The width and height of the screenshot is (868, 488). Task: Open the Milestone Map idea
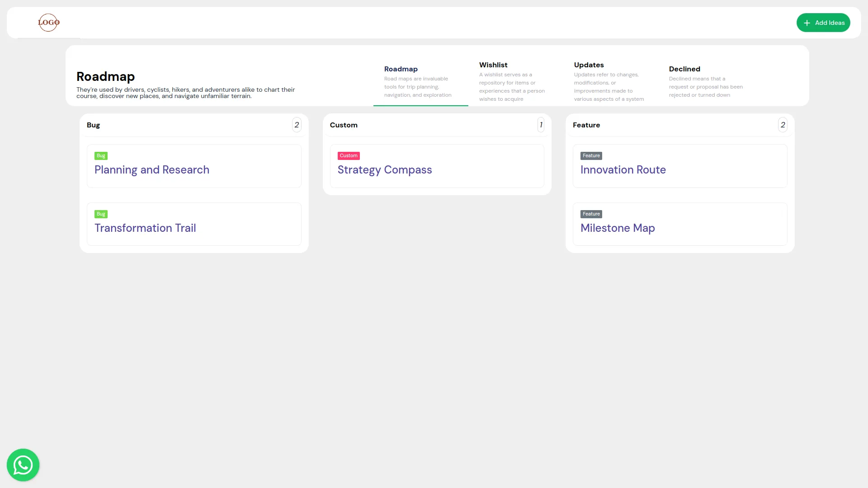(618, 228)
